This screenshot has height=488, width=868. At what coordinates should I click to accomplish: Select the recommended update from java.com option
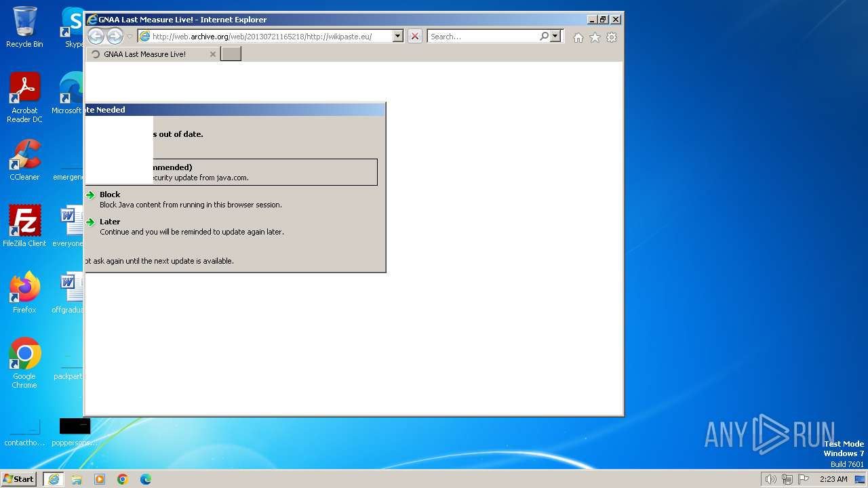(x=231, y=172)
